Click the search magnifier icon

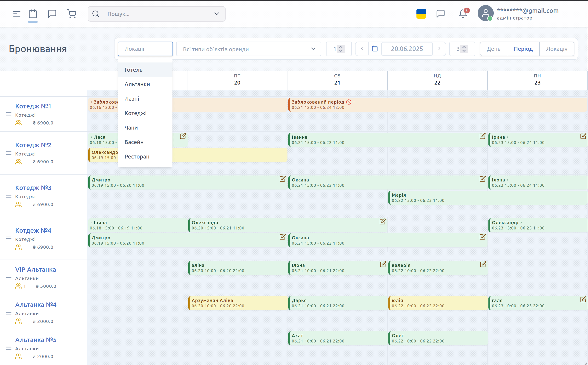click(x=96, y=14)
